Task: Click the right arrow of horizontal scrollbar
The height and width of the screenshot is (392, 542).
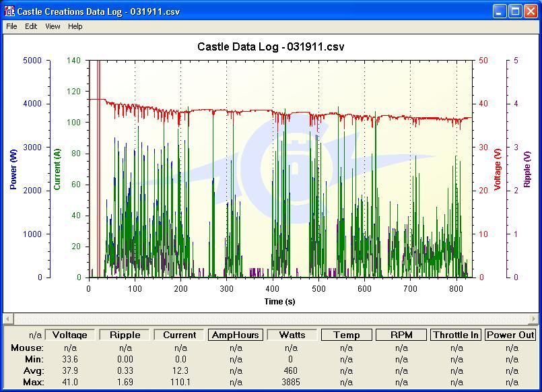Action: coord(534,319)
